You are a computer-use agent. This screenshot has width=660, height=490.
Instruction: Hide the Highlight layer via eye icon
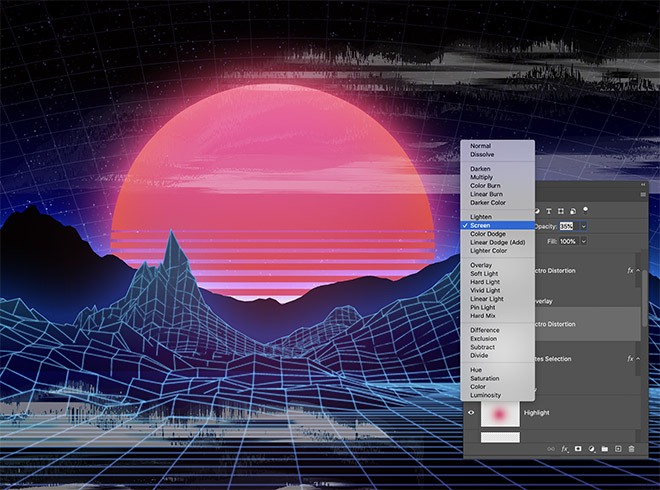click(x=471, y=412)
